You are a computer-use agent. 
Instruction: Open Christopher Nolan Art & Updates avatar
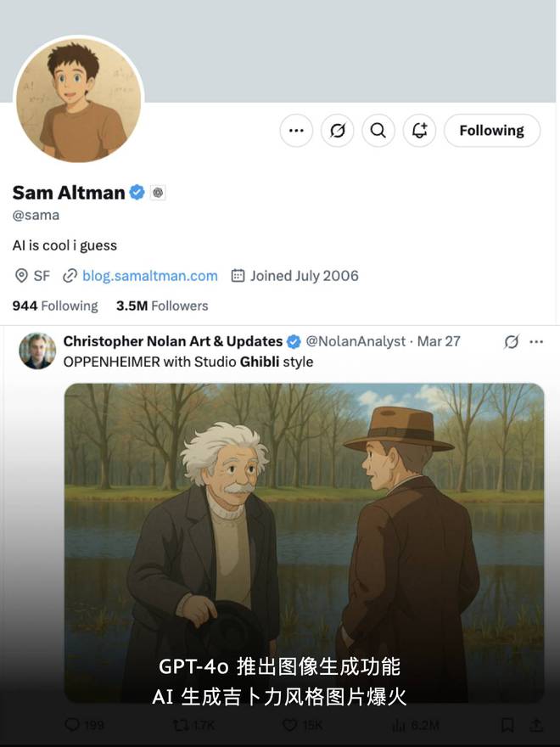(37, 351)
